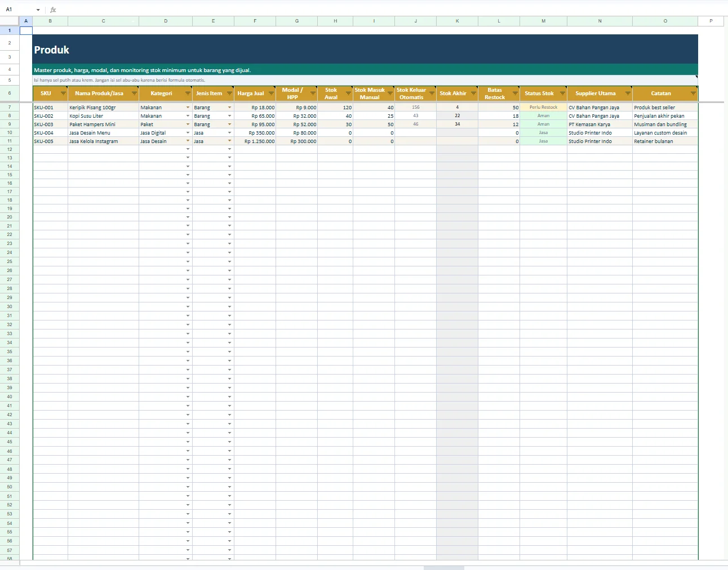
Task: Select column B header
Action: tap(50, 21)
